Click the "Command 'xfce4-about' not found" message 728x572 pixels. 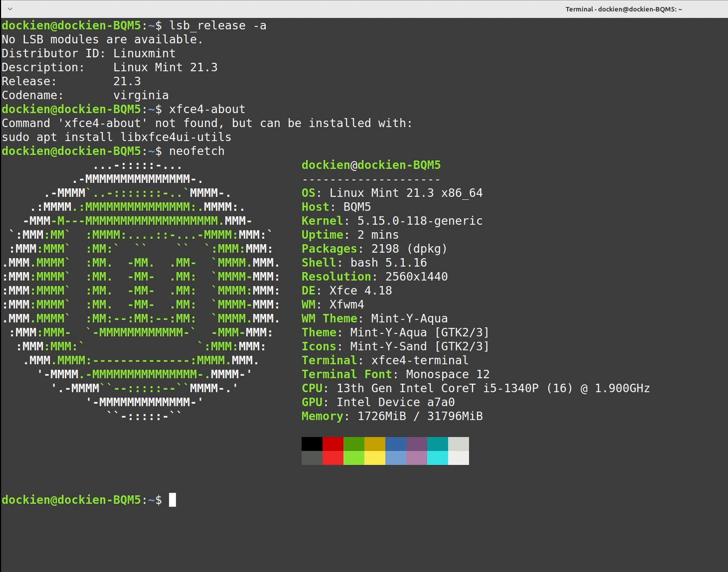pyautogui.click(x=207, y=123)
